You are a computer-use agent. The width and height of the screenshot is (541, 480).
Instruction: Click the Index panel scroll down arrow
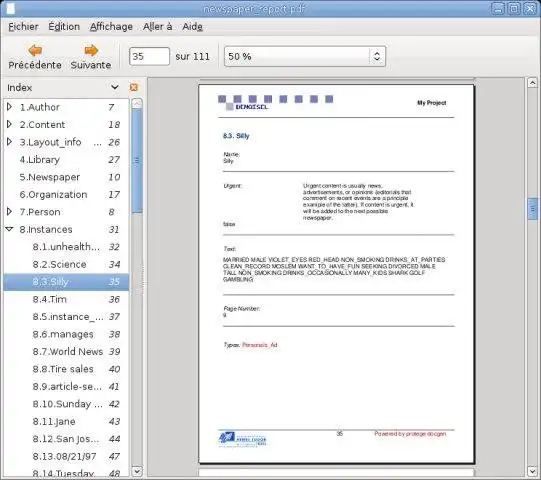137,471
